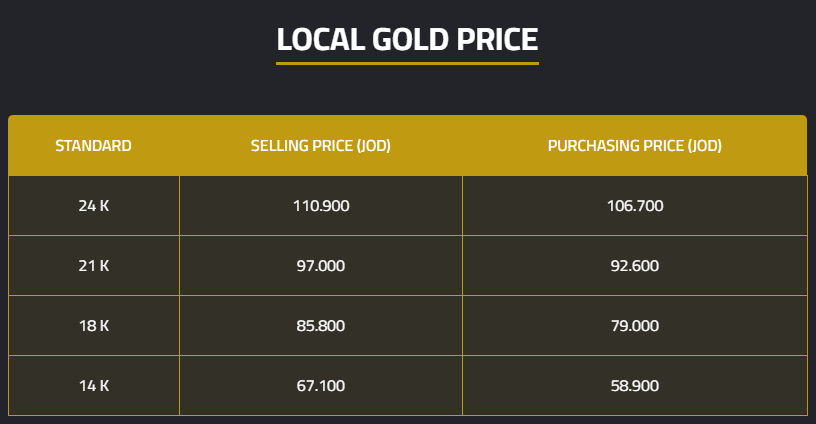Click the 79.000 purchasing price value

pos(634,326)
